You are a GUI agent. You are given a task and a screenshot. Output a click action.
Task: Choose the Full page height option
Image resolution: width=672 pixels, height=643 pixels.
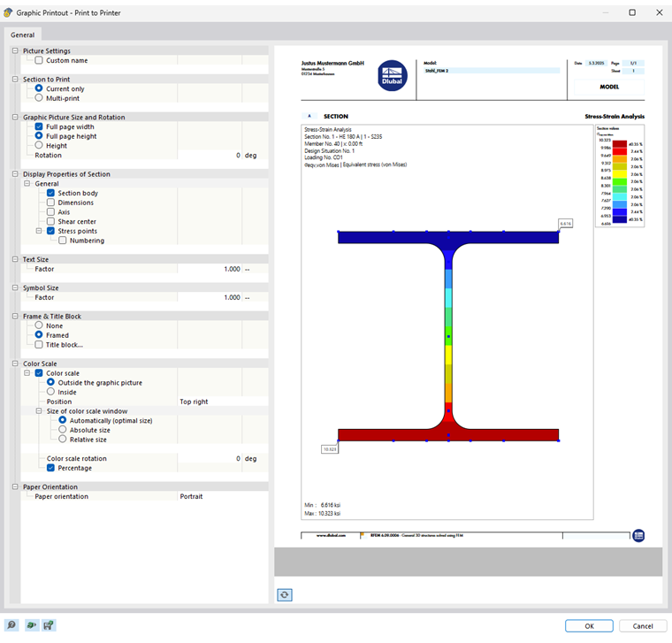(39, 136)
